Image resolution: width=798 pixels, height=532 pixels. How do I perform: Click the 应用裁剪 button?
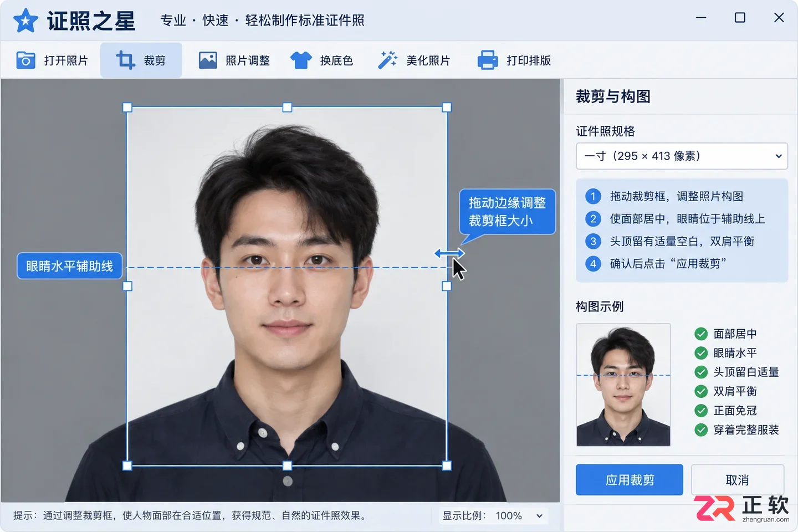pyautogui.click(x=630, y=479)
